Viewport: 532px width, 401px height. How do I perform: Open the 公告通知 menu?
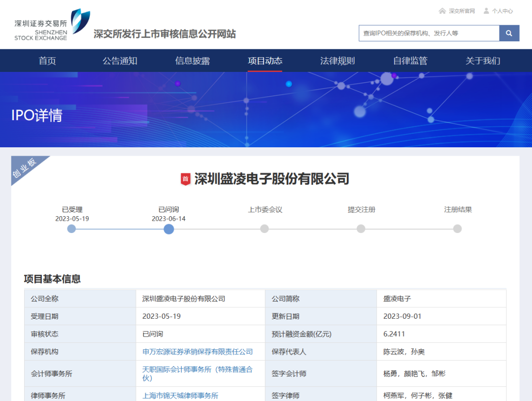click(x=120, y=61)
